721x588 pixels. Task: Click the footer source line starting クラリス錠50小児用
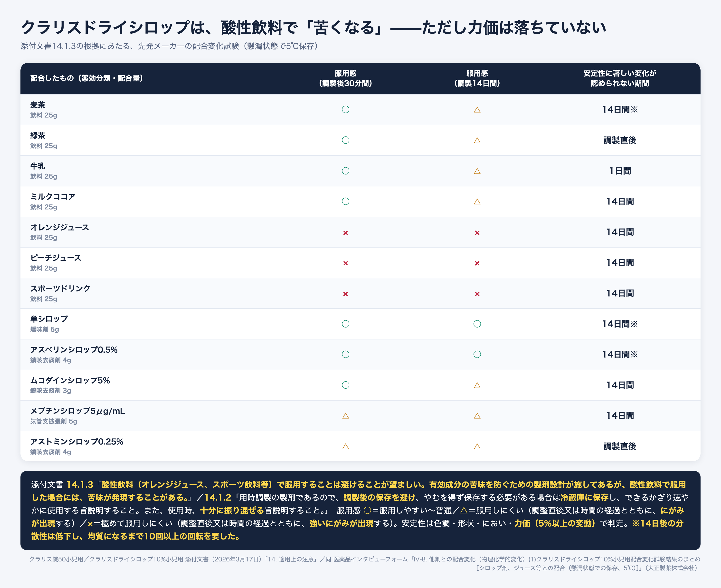pos(365,563)
